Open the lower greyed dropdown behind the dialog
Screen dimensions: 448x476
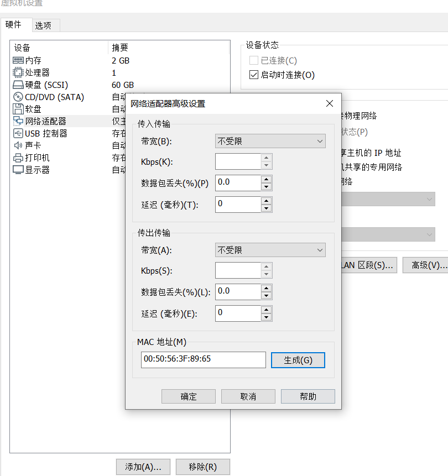pyautogui.click(x=388, y=234)
